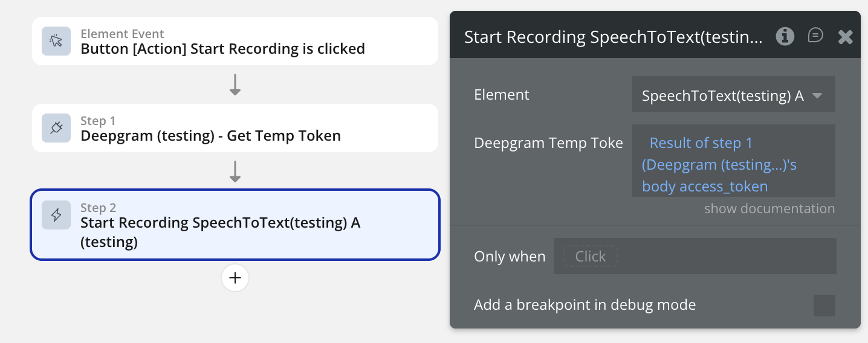Screen dimensions: 868x343
Task: Click the show documentation link
Action: click(x=769, y=209)
